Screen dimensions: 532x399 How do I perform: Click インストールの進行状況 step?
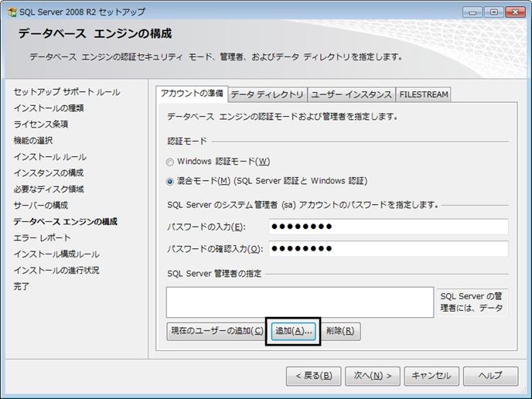[x=56, y=271]
